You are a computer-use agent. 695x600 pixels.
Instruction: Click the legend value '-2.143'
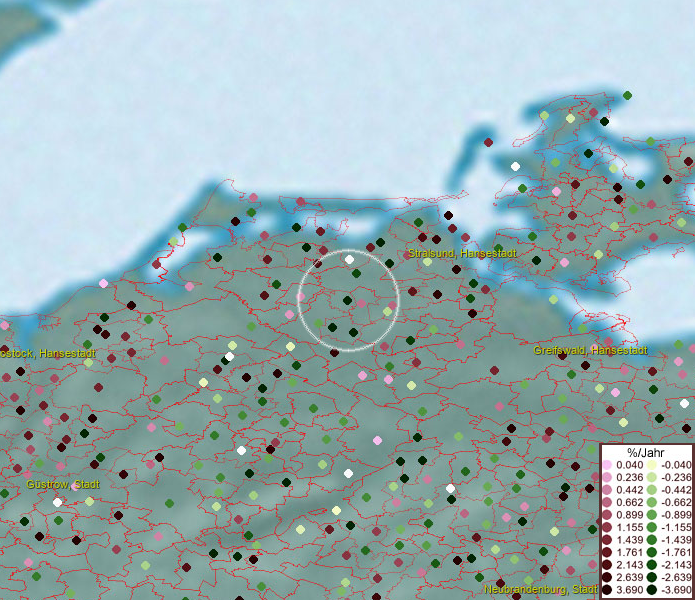point(676,565)
